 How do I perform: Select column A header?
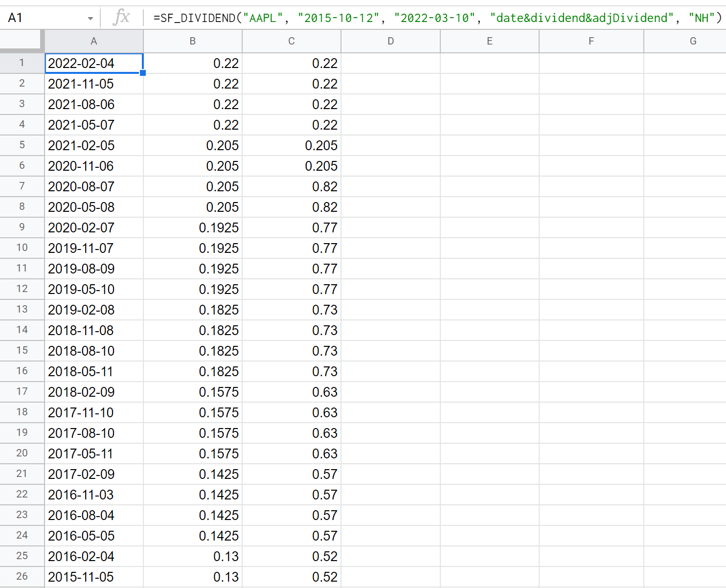pos(94,41)
